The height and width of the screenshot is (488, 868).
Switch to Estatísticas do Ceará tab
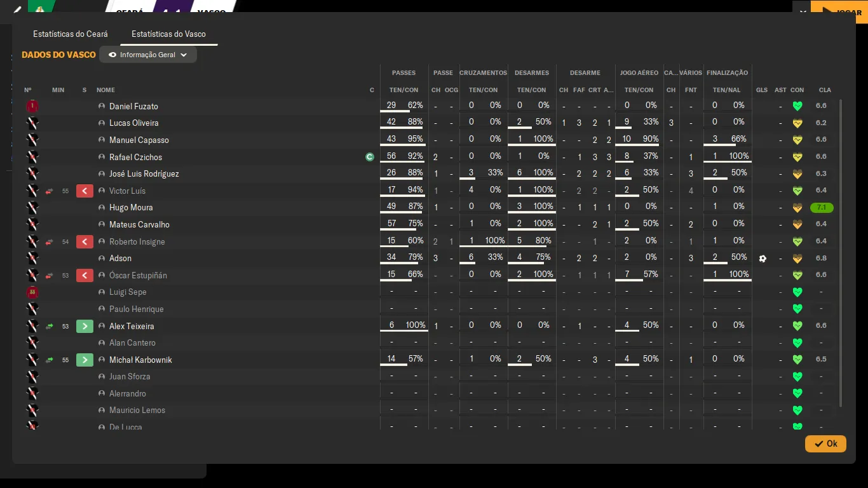point(71,34)
